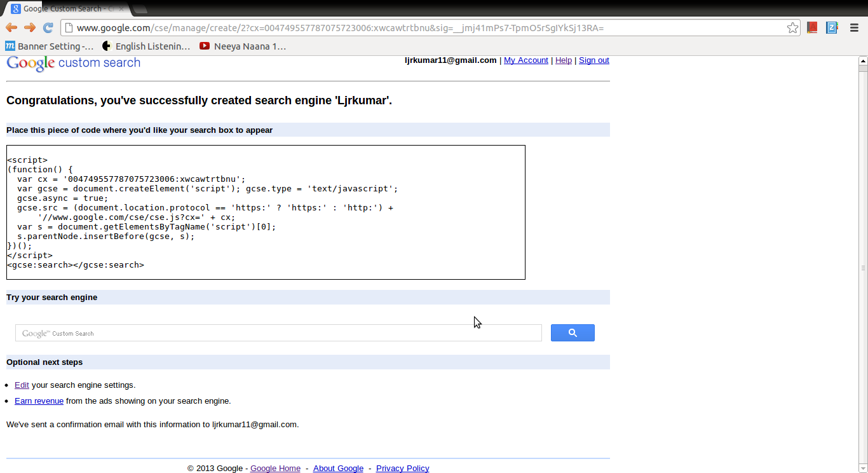This screenshot has height=473, width=868.
Task: Click the Google custom search logo
Action: coord(73,63)
